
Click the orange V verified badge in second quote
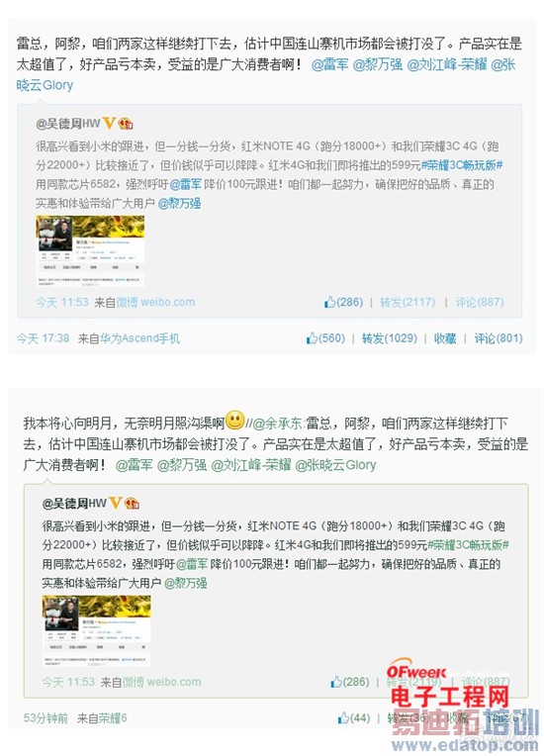[116, 504]
